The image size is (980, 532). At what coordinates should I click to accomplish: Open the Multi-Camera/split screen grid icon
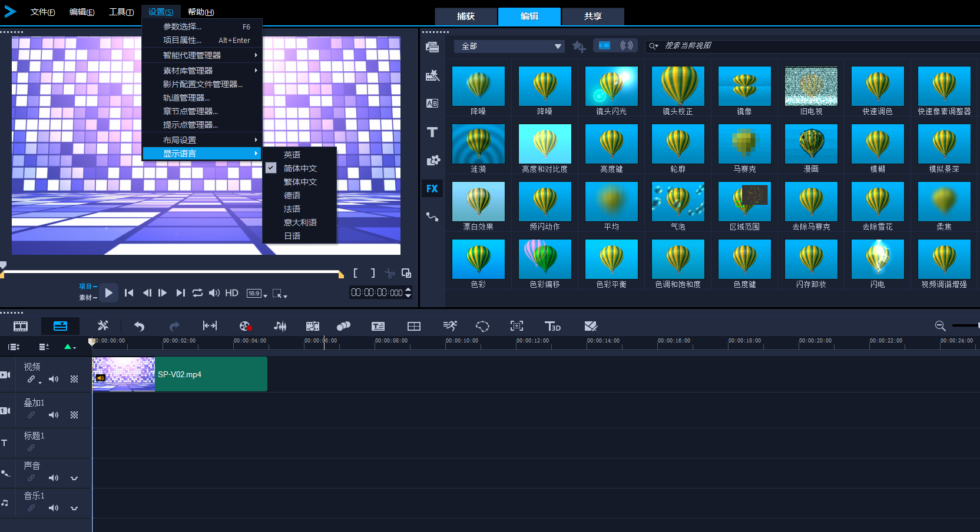[x=414, y=326]
